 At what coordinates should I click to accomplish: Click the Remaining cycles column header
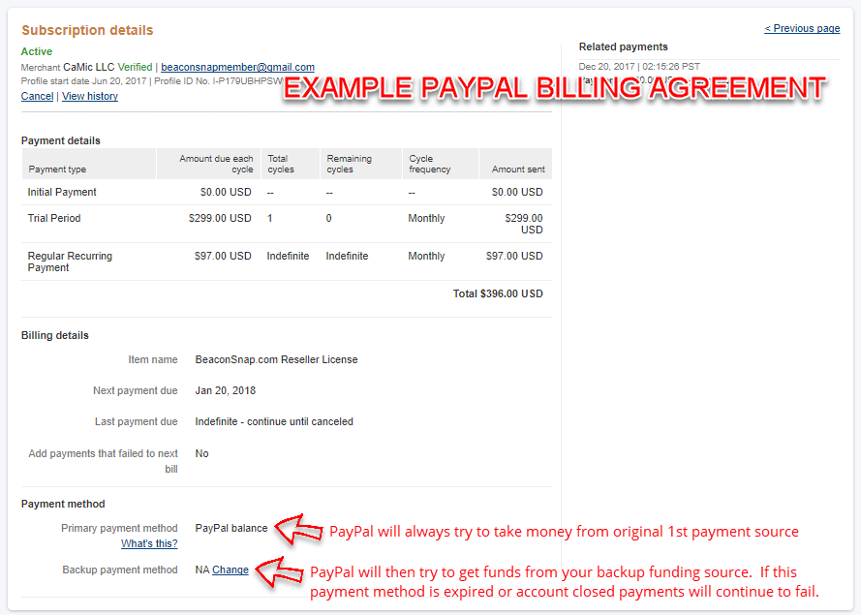[349, 164]
